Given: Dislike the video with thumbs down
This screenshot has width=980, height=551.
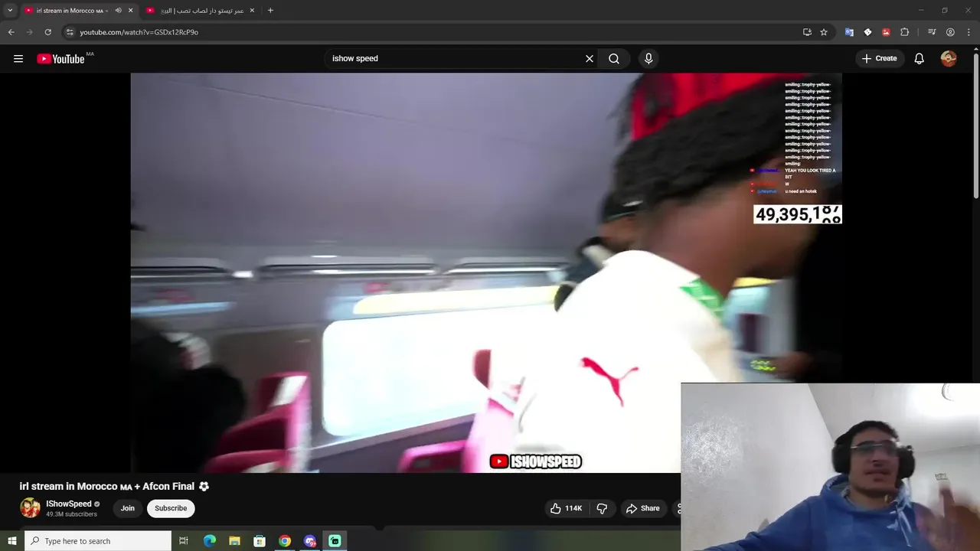Looking at the screenshot, I should click(602, 508).
